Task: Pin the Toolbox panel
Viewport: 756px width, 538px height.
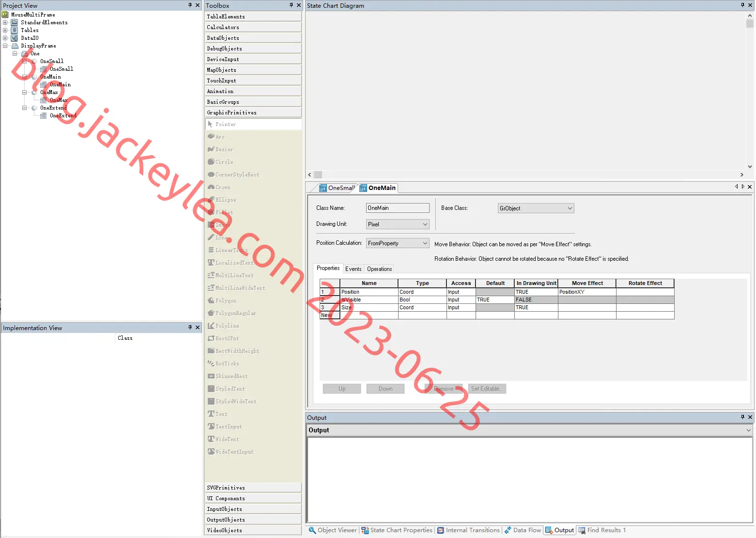Action: pos(291,5)
